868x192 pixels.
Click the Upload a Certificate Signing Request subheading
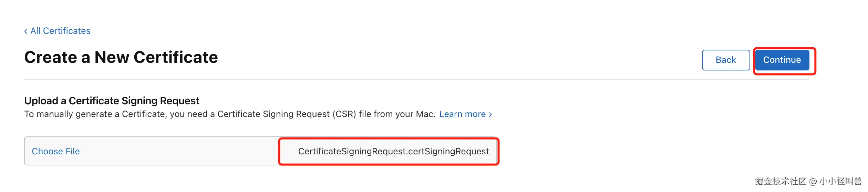click(112, 101)
